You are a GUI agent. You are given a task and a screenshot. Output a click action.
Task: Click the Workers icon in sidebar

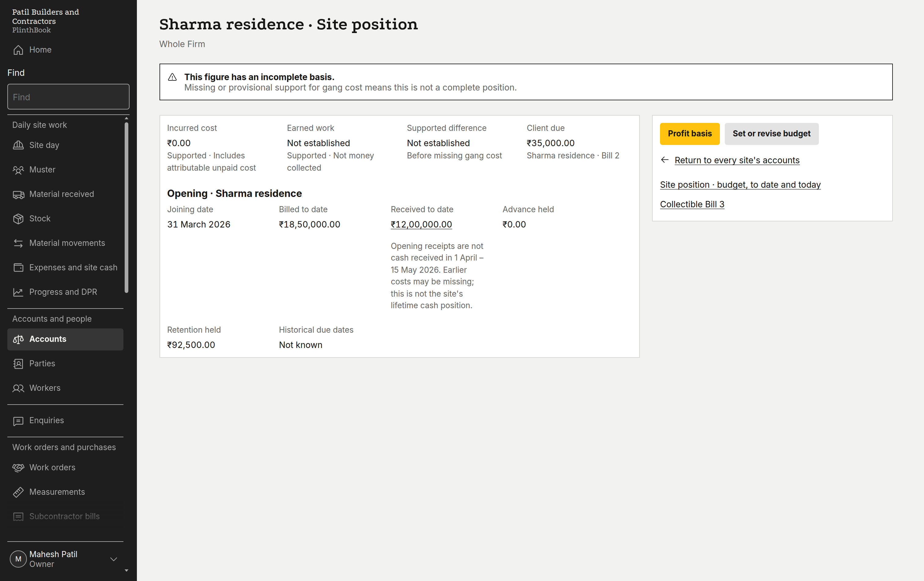coord(18,388)
